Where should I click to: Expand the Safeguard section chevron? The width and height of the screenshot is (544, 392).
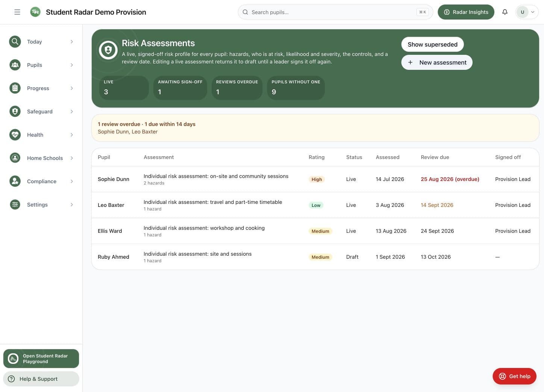point(71,112)
